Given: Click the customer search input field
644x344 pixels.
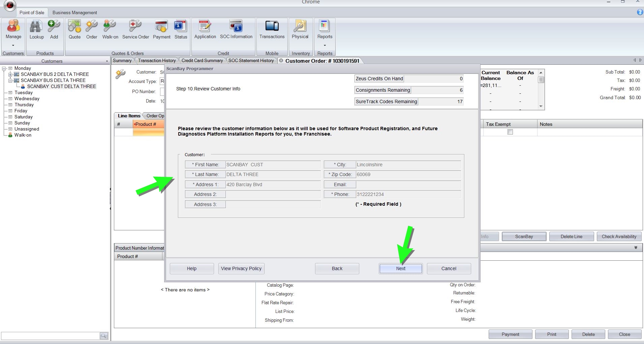Looking at the screenshot, I should click(x=51, y=336).
